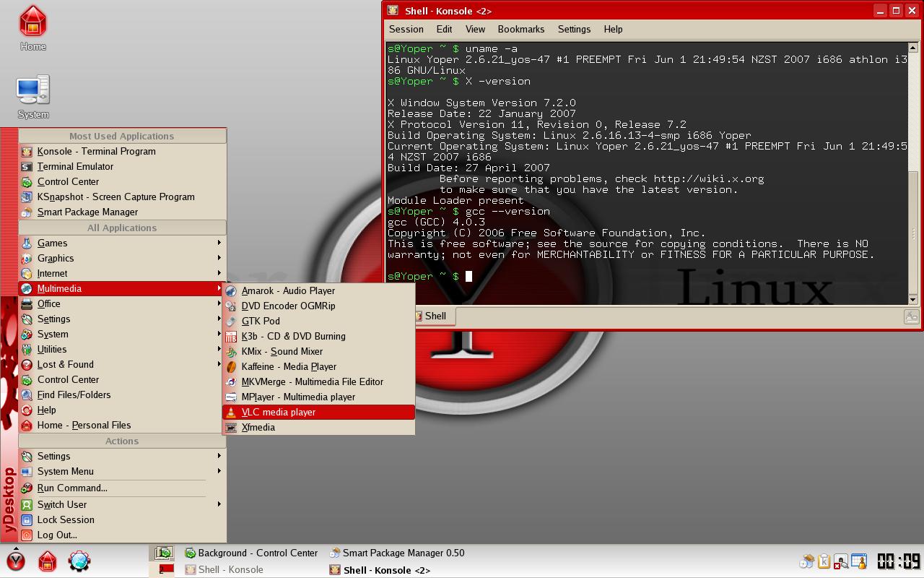Image resolution: width=924 pixels, height=578 pixels.
Task: Select Lock Session
Action: (x=122, y=519)
